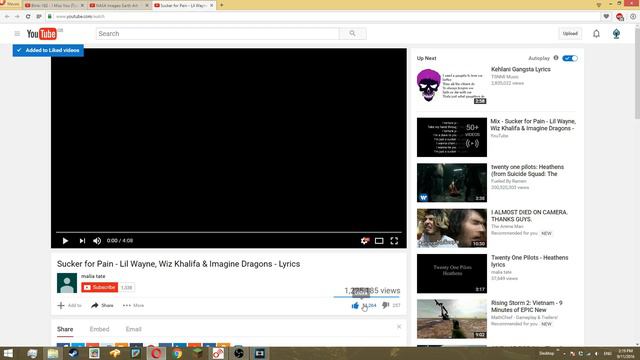Click the Share arrow button
The height and width of the screenshot is (360, 640).
(102, 305)
